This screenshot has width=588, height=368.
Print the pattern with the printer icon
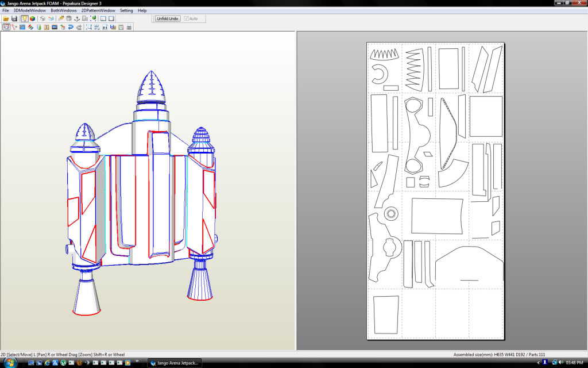coord(129,27)
